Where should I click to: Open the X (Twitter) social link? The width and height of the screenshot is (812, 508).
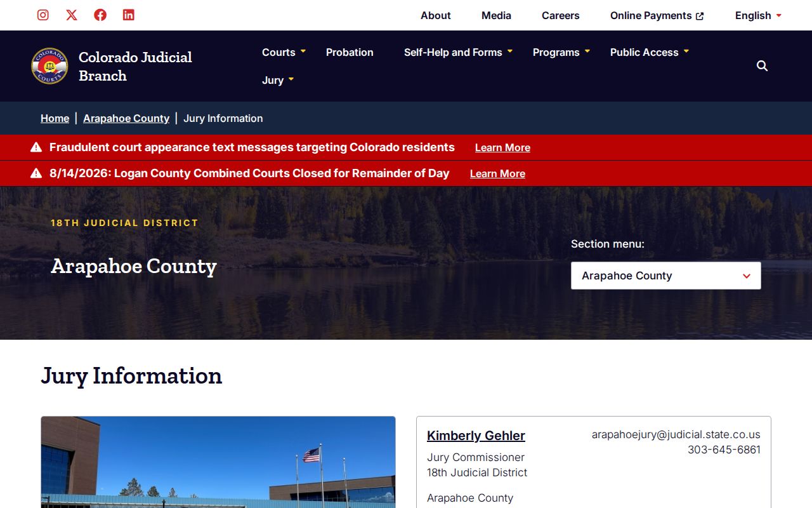[x=72, y=15]
